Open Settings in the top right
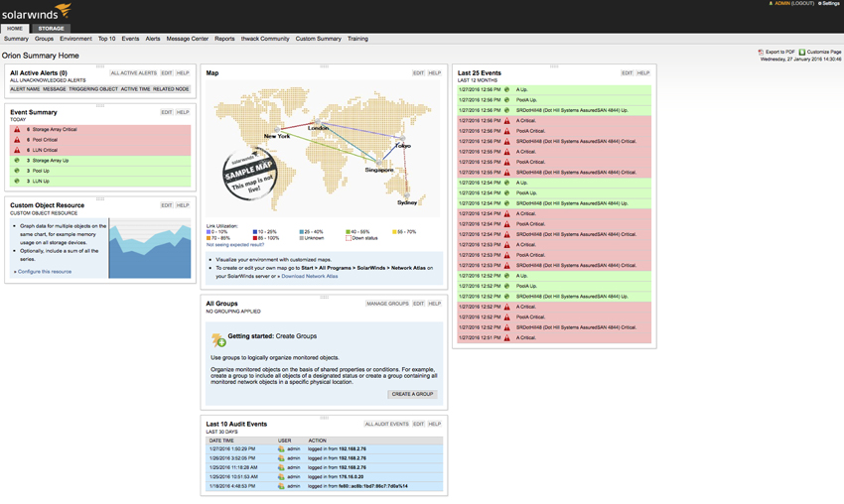This screenshot has height=504, width=844. (x=829, y=3)
